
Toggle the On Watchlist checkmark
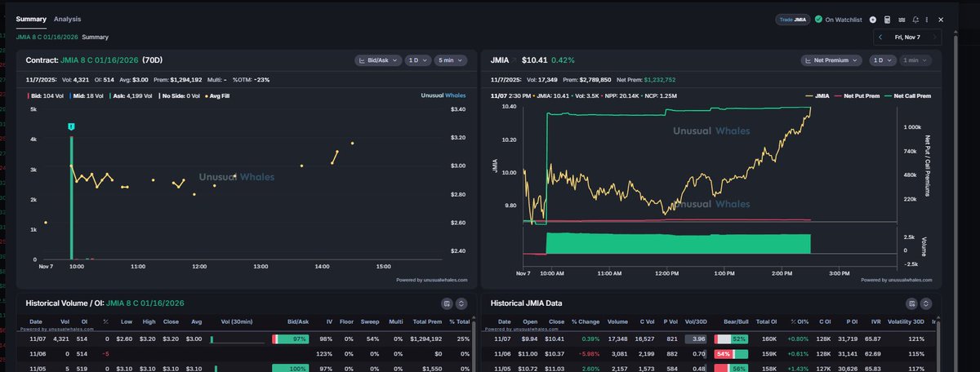pos(818,19)
